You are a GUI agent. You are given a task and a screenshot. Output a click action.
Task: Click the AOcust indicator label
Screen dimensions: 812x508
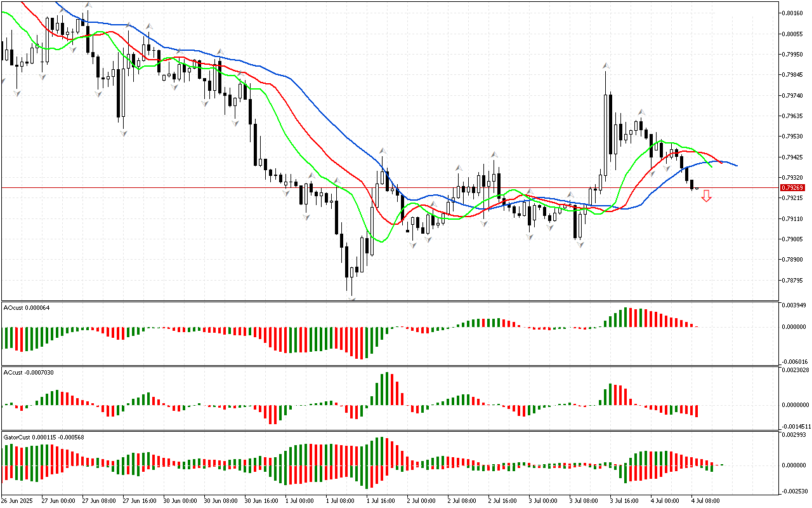pyautogui.click(x=27, y=308)
